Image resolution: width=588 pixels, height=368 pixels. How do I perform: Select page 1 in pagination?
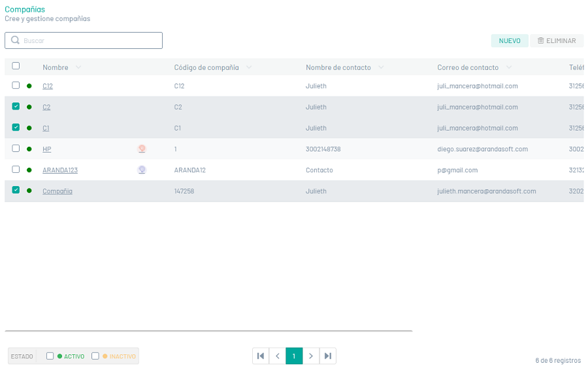click(x=294, y=356)
